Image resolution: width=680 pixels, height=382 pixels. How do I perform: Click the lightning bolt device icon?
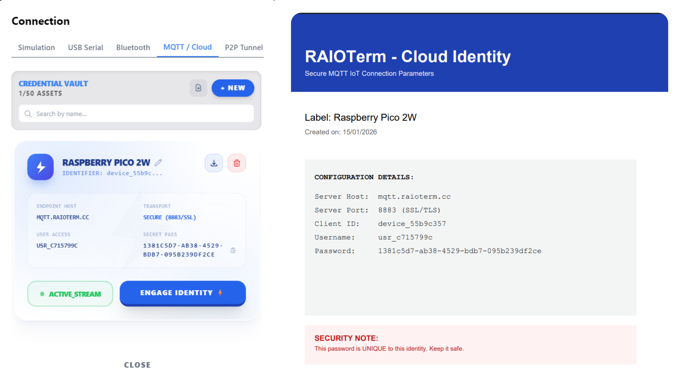pos(40,167)
